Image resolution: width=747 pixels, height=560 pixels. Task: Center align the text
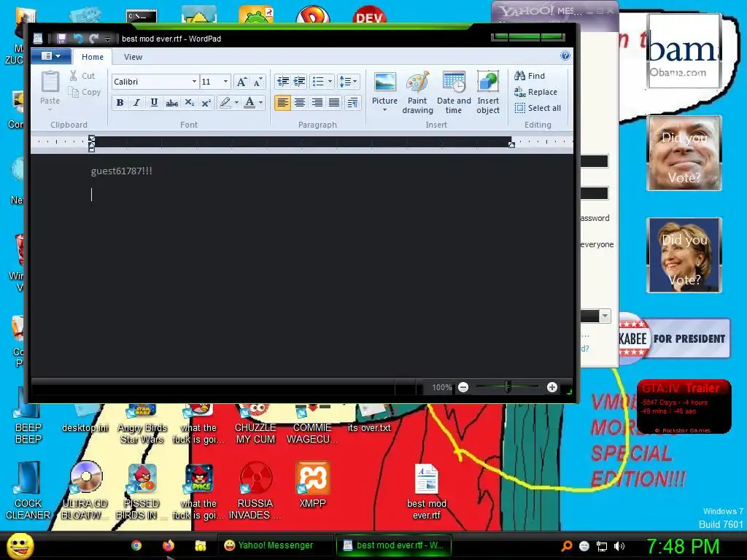(300, 102)
